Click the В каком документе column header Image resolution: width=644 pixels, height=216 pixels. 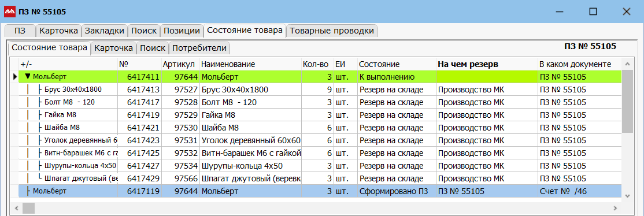pos(580,64)
